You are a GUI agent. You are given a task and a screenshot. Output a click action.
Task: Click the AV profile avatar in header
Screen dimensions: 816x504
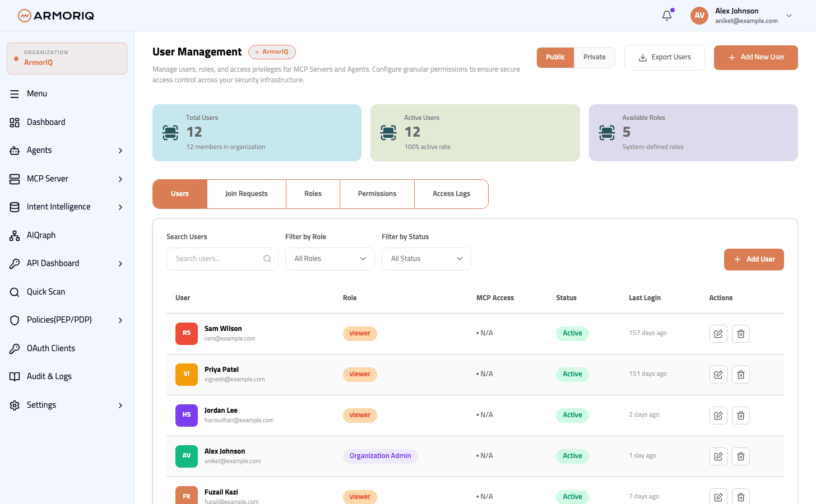click(x=699, y=16)
